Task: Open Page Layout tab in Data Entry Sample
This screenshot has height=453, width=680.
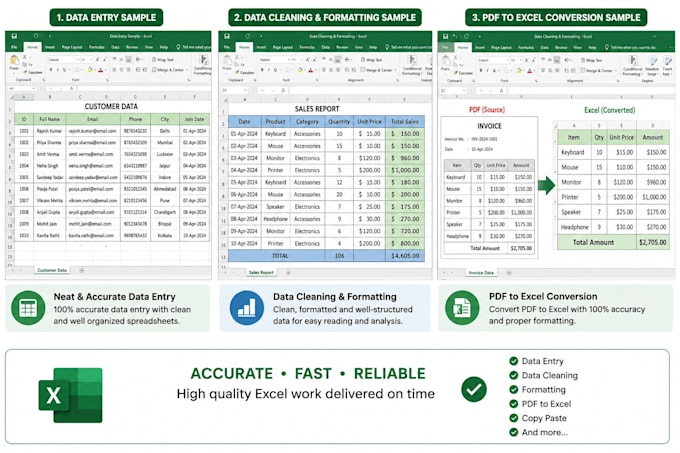Action: (x=72, y=47)
